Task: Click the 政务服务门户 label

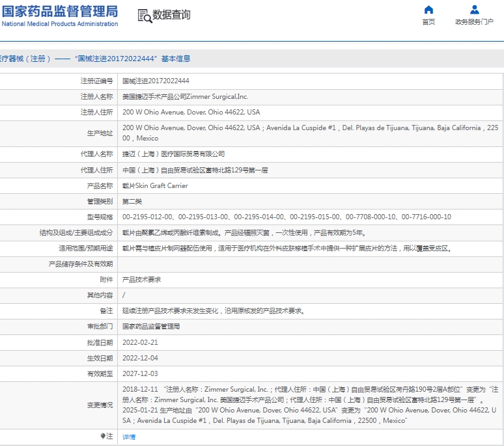Action: 475,22
